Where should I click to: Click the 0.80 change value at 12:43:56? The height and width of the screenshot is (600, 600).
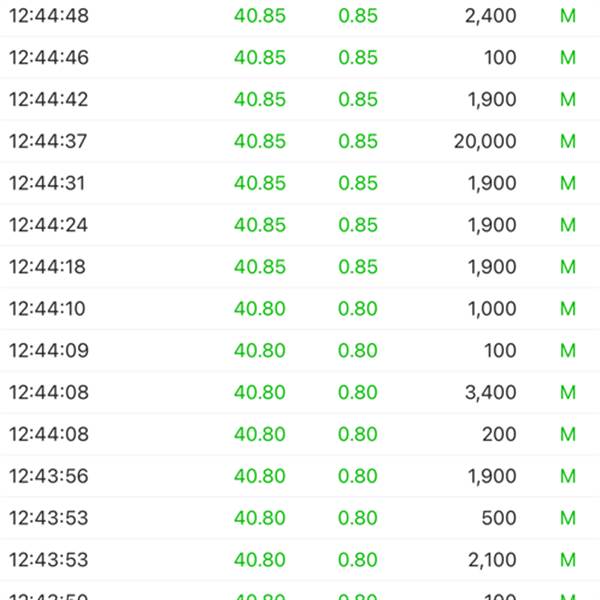pyautogui.click(x=358, y=476)
